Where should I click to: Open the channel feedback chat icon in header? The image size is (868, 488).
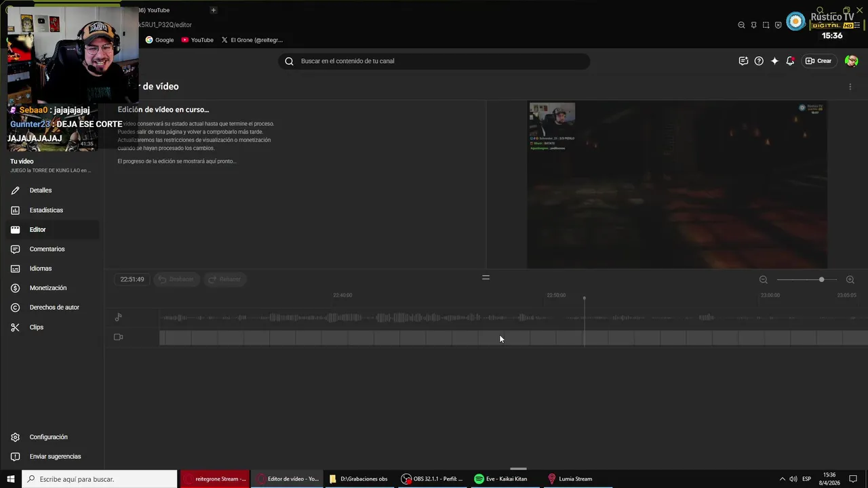(743, 61)
